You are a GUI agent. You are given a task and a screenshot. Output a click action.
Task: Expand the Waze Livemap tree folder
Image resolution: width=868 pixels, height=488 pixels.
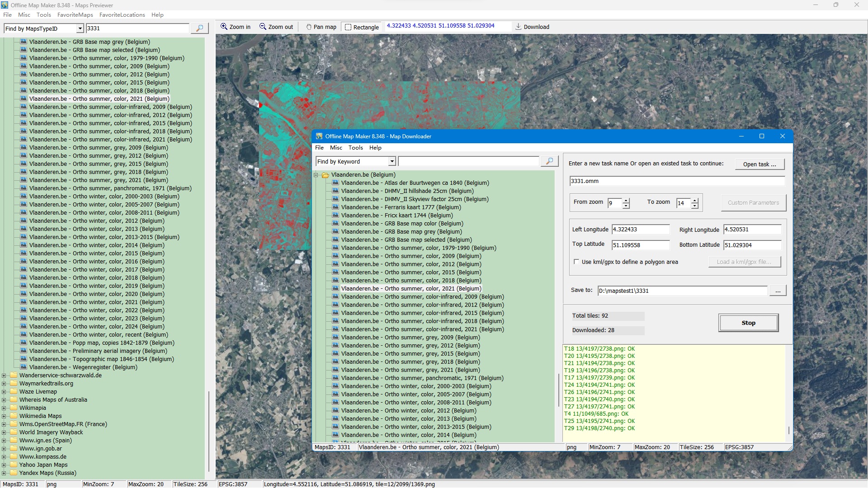point(4,392)
